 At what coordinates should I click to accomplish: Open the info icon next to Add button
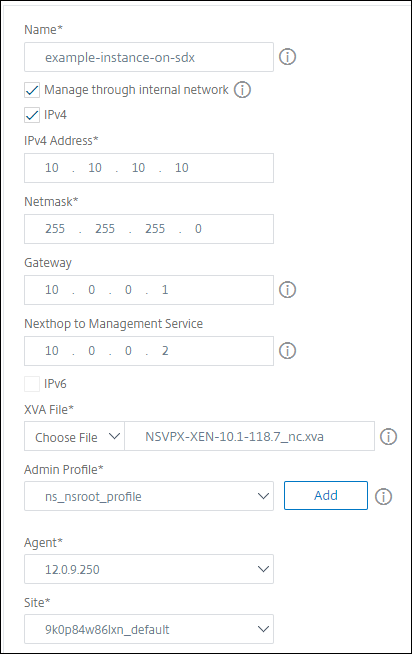383,496
